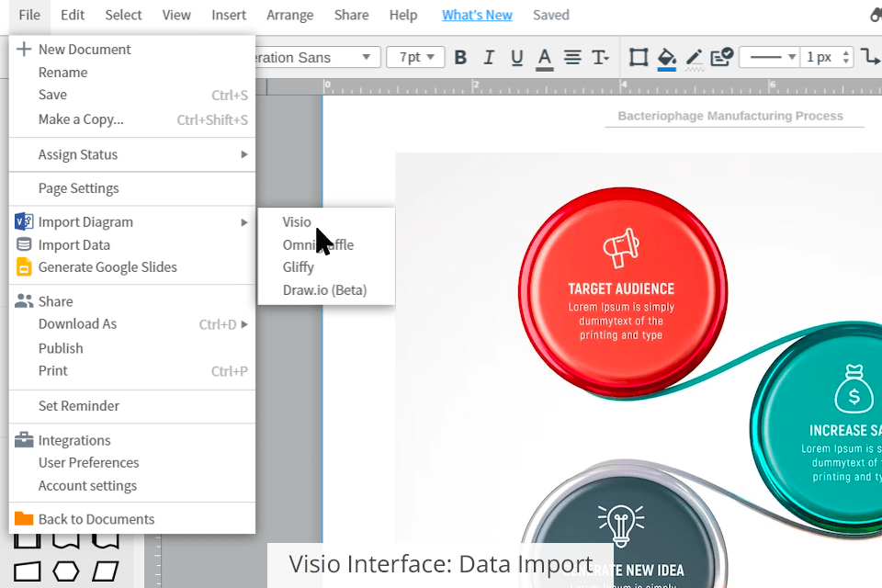Image resolution: width=882 pixels, height=588 pixels.
Task: Open the What's New link
Action: pyautogui.click(x=477, y=15)
